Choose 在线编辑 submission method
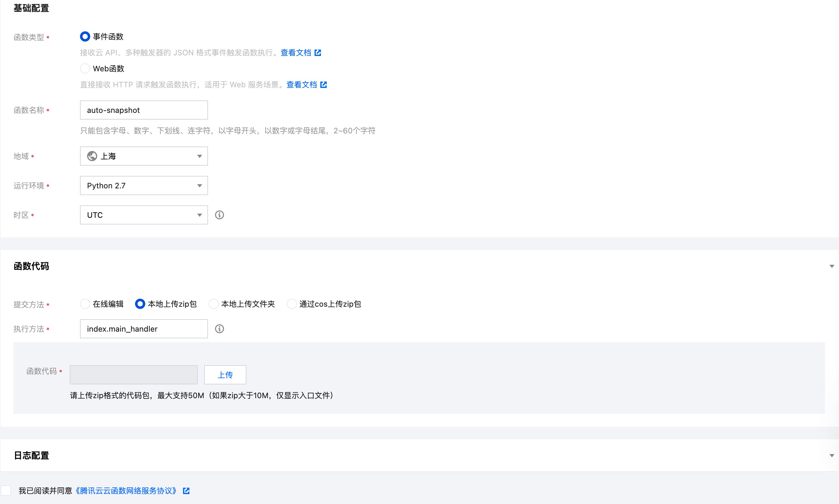 click(85, 303)
